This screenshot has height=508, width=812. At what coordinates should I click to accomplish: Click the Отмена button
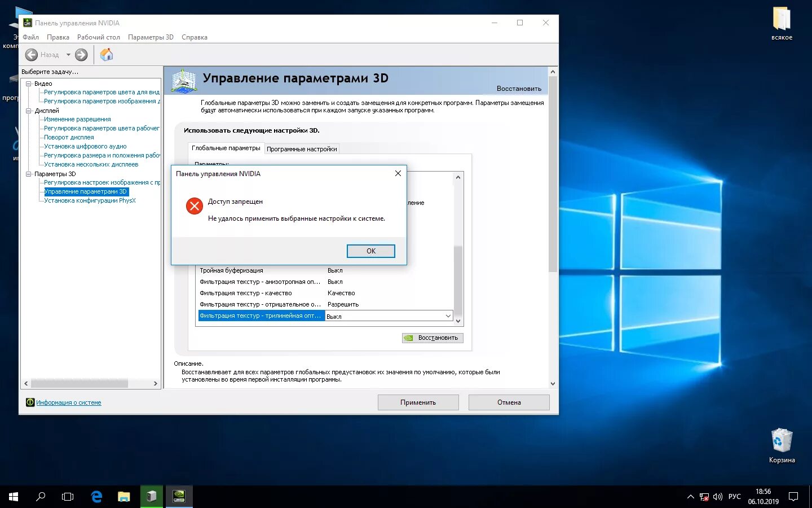[x=509, y=402]
